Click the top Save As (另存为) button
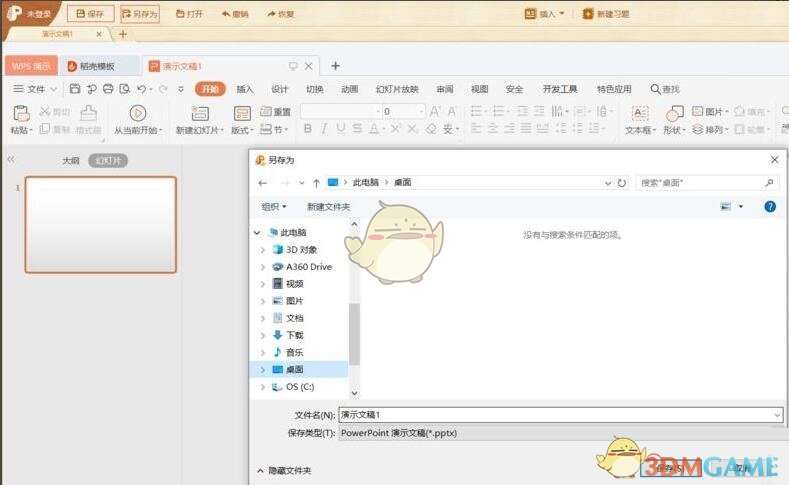 coord(140,14)
